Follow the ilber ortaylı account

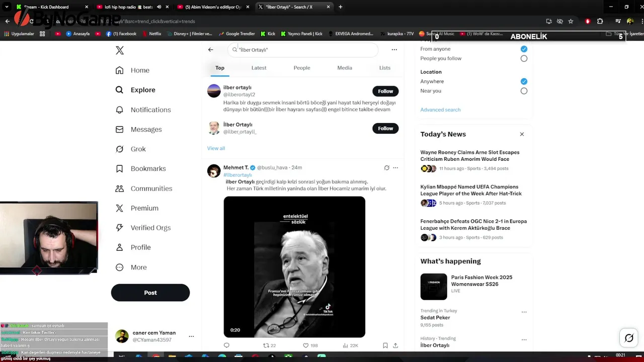coord(385,91)
